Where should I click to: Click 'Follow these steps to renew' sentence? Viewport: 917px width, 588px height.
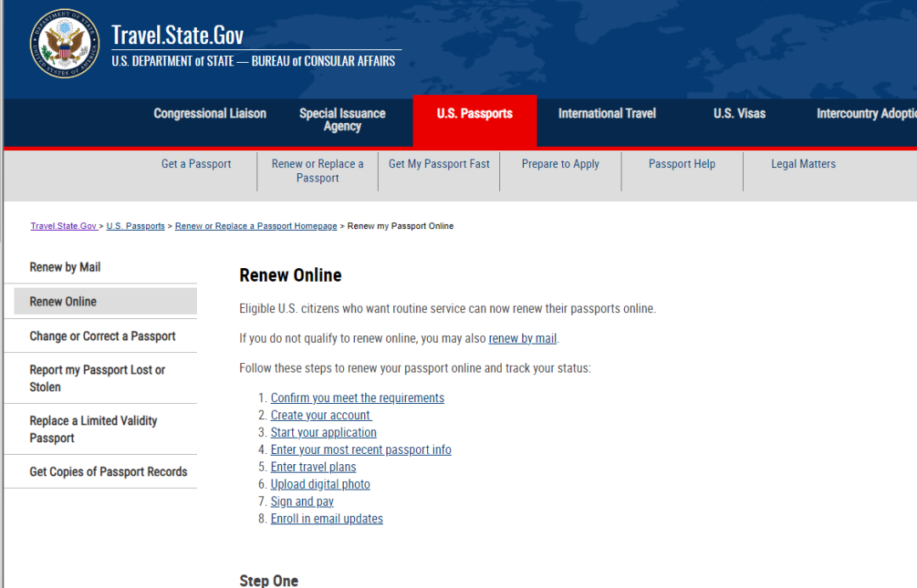414,368
